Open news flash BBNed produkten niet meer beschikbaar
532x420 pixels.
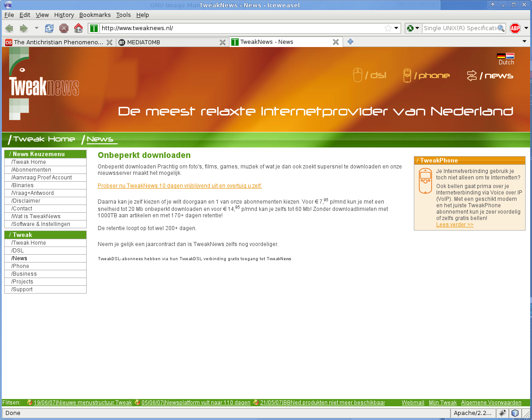[322, 403]
